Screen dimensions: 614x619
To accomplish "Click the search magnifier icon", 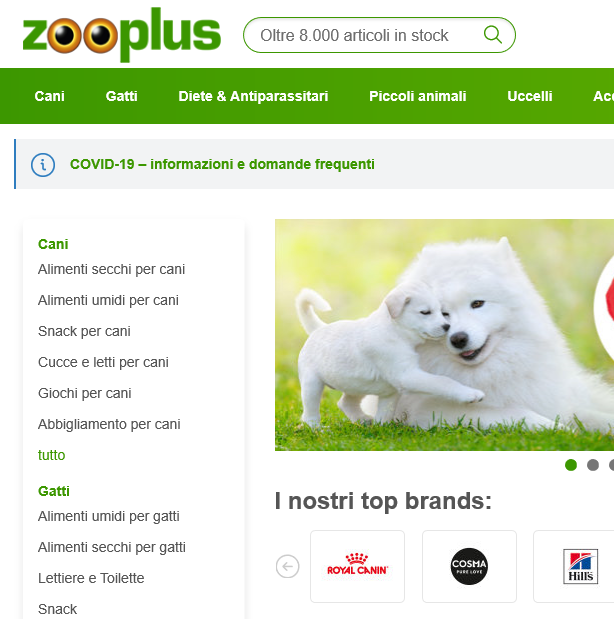I will pyautogui.click(x=493, y=35).
